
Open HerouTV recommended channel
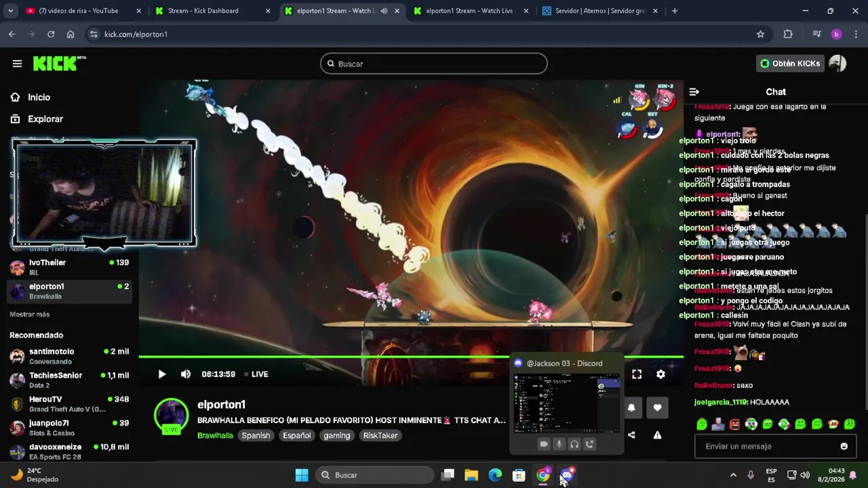pyautogui.click(x=69, y=403)
